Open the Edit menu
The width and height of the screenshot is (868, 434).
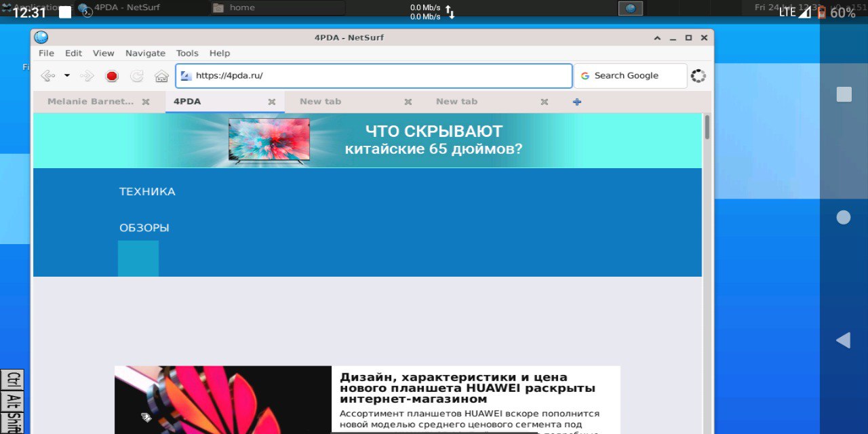pos(73,53)
